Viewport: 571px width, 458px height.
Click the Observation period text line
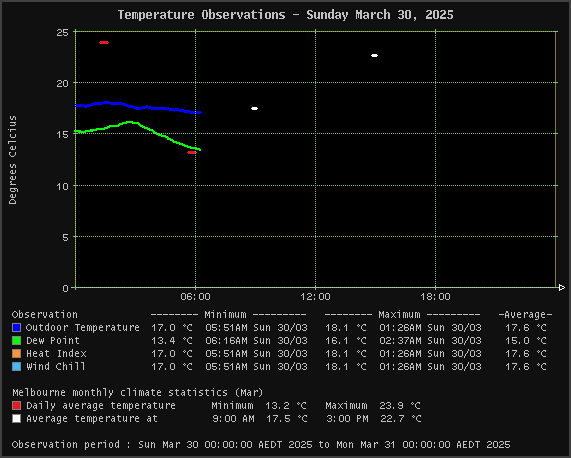click(261, 445)
